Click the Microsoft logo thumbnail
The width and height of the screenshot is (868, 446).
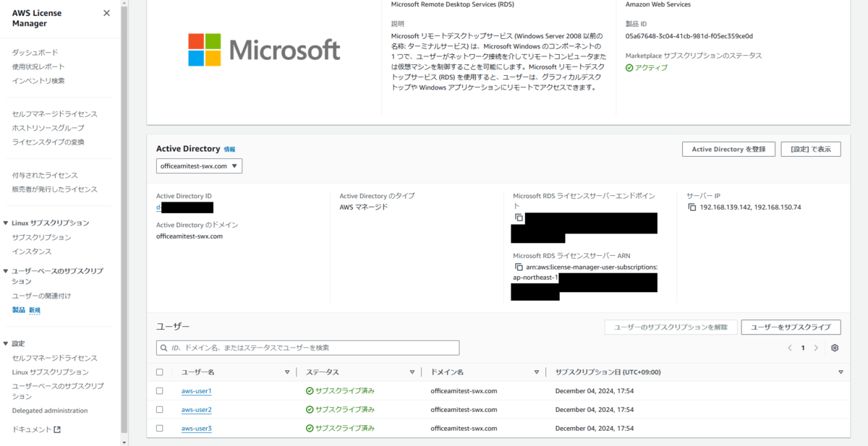tap(264, 49)
